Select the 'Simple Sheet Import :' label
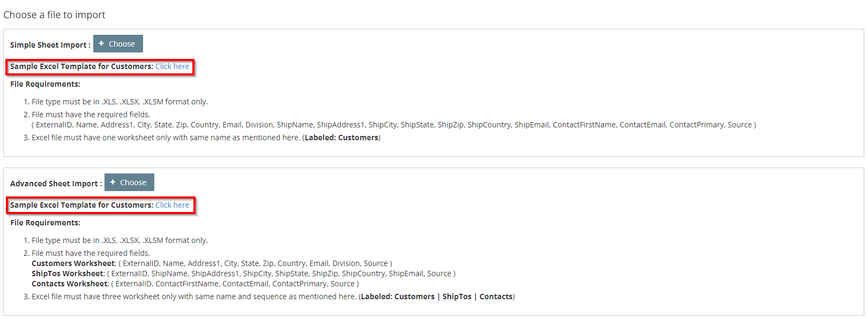The width and height of the screenshot is (868, 319). [50, 45]
